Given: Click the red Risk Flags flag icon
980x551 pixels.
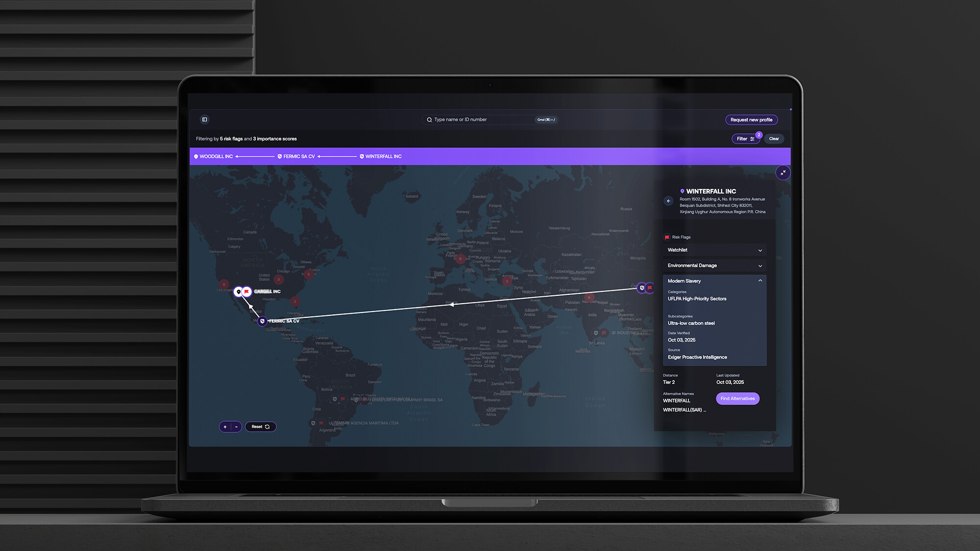Looking at the screenshot, I should 667,238.
